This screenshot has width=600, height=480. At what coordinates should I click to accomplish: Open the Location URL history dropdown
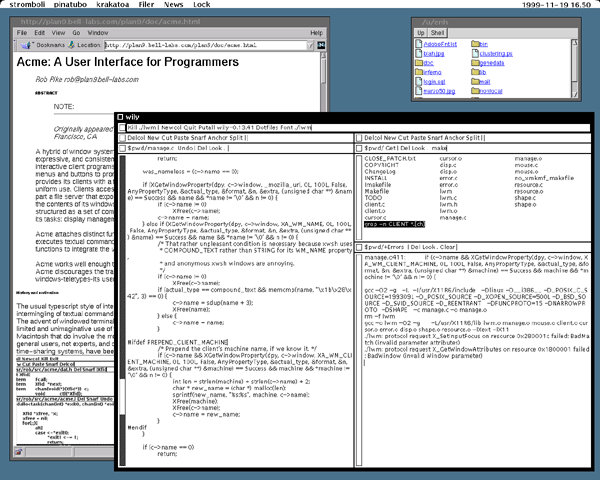310,46
